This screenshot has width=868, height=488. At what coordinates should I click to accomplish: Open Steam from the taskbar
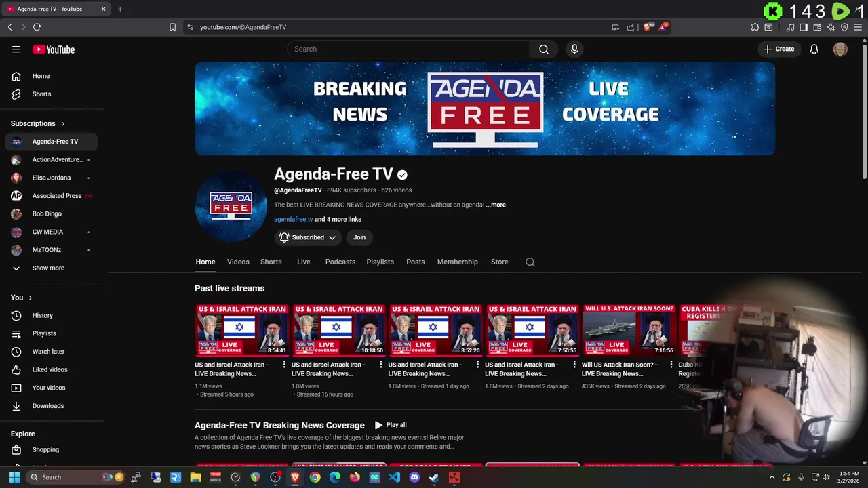pos(434,477)
